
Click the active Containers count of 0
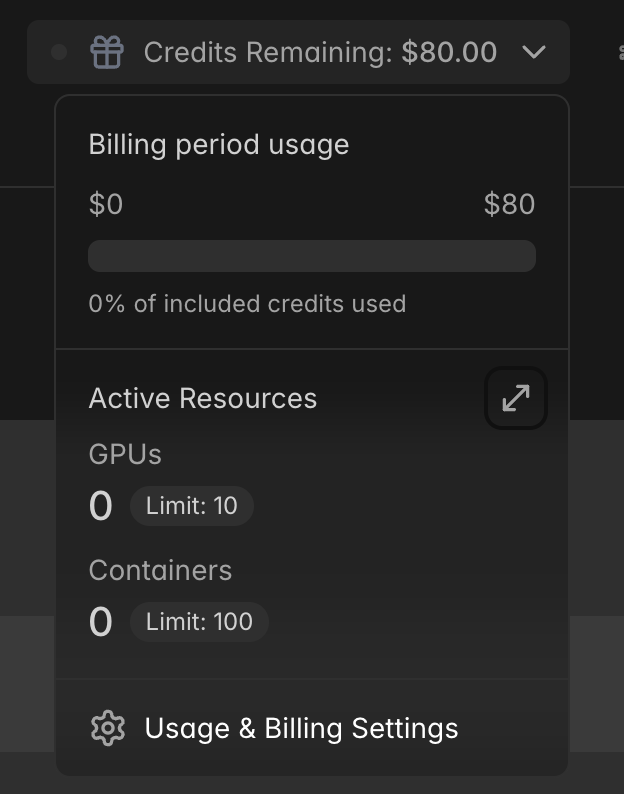point(101,622)
